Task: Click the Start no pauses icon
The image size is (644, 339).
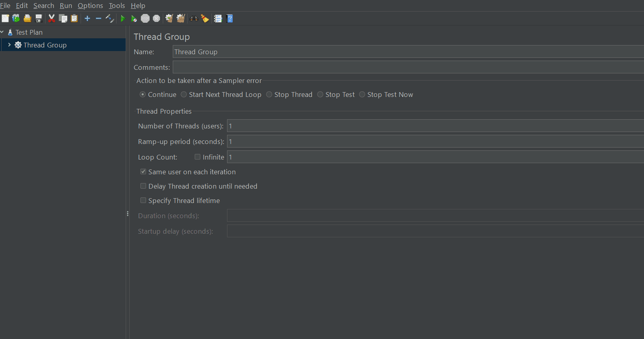Action: pos(134,18)
